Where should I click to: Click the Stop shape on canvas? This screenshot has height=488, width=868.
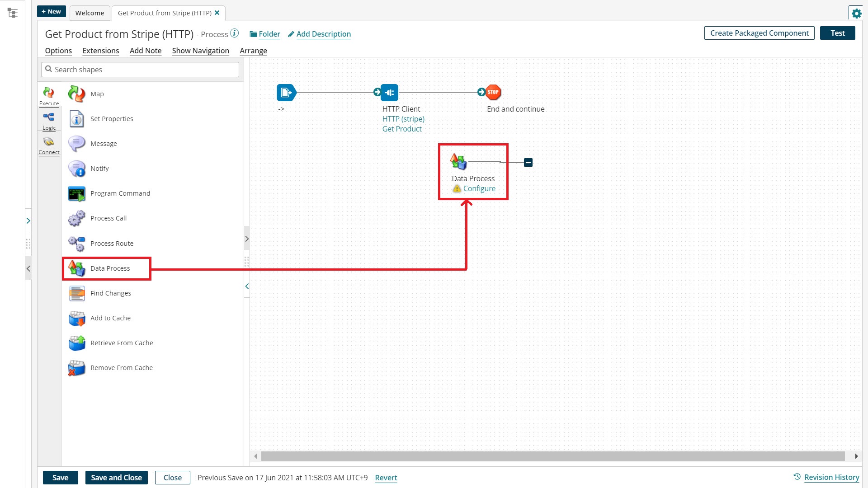pos(493,92)
